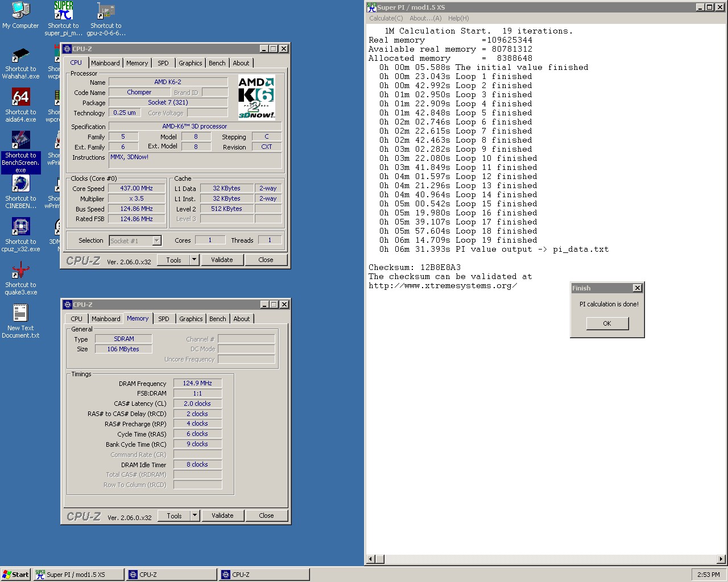728x582 pixels.
Task: Click Tools button in upper CPU-Z
Action: tap(174, 260)
